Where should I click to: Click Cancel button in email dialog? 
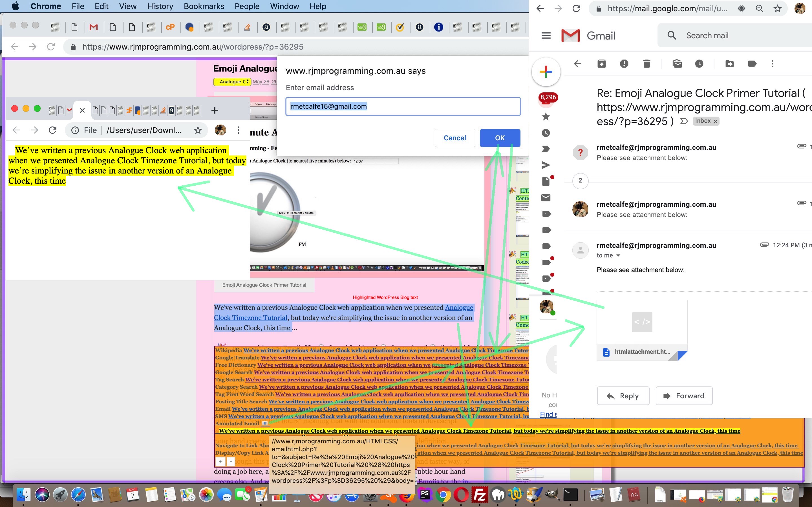[455, 137]
